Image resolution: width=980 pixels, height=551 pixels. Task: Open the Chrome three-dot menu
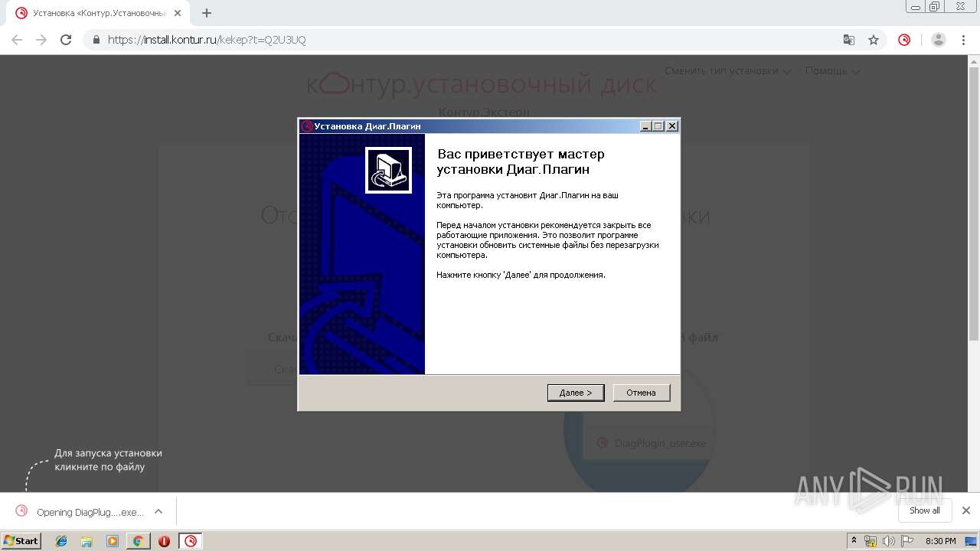click(x=964, y=40)
